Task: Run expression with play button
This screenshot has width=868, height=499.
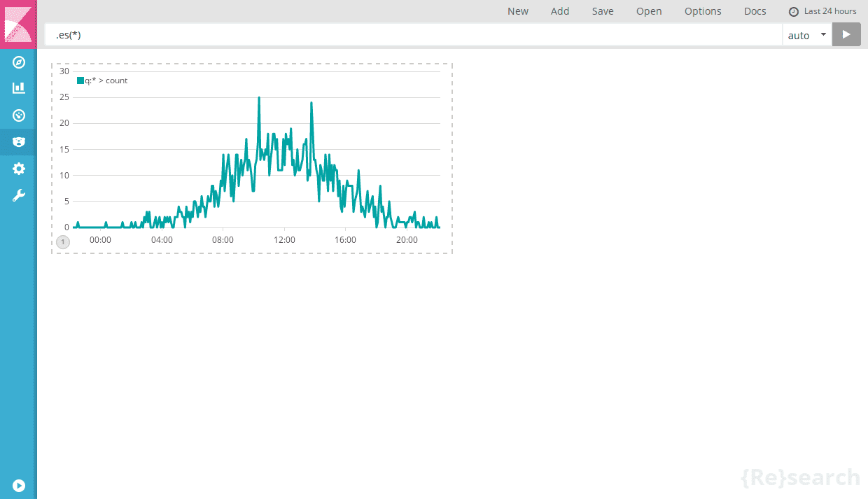Action: point(846,34)
